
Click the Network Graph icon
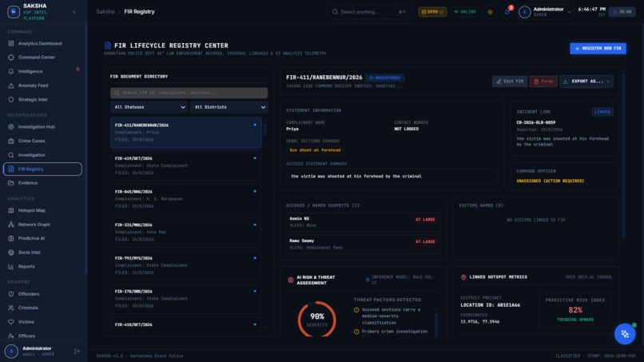[11, 225]
